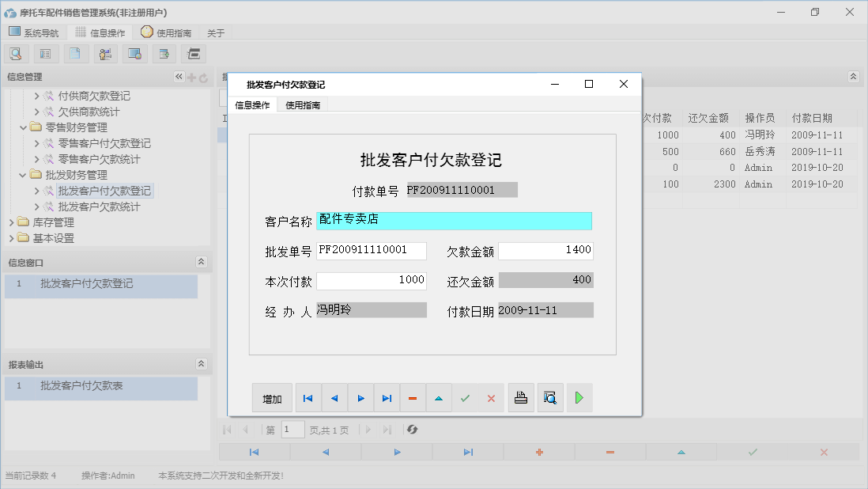Delete the current record using the red minus
The image size is (868, 489).
413,397
